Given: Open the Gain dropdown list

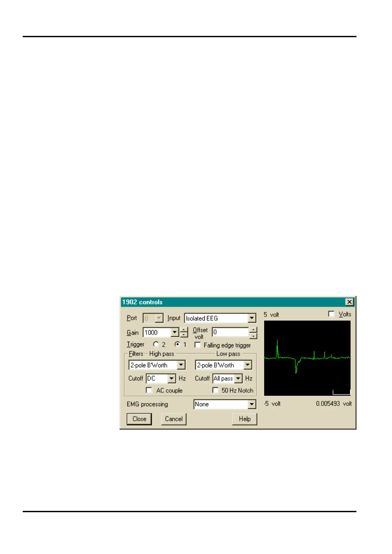Looking at the screenshot, I should [x=175, y=332].
